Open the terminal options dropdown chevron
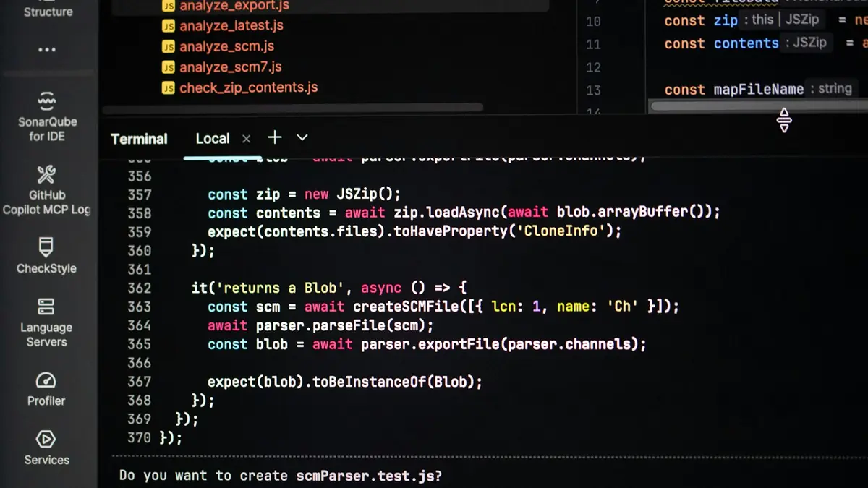Image resolution: width=868 pixels, height=488 pixels. click(302, 137)
